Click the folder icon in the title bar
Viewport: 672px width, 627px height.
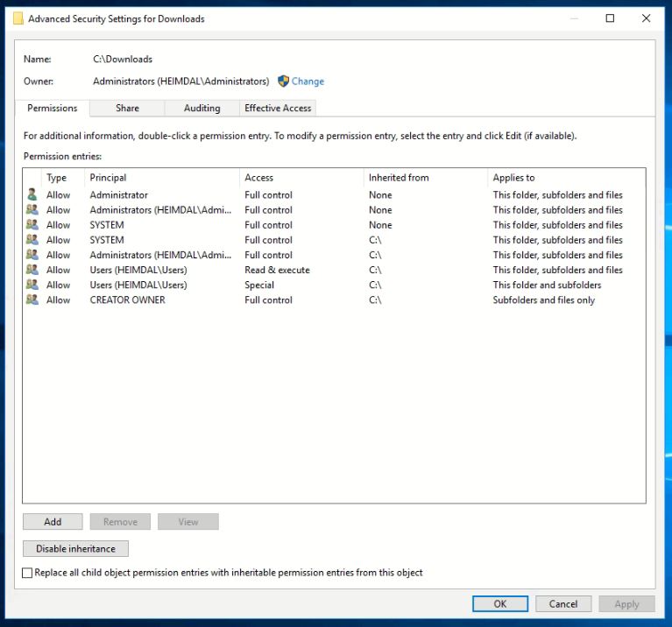pos(18,18)
